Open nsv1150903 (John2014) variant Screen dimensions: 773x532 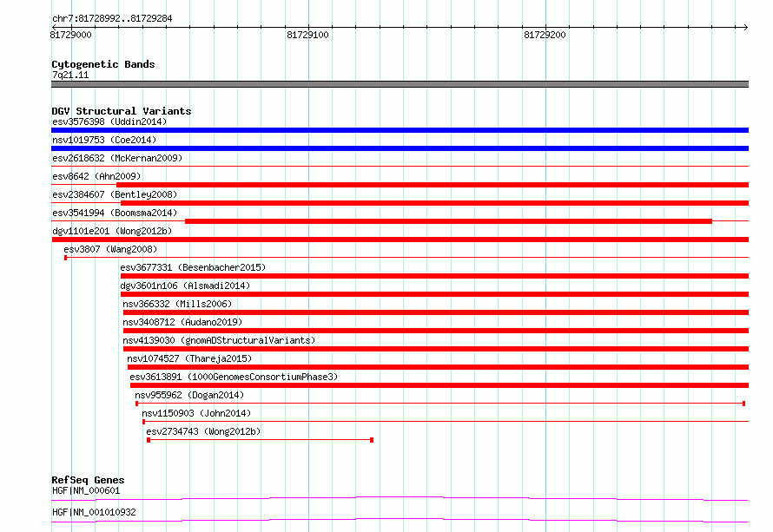point(196,413)
